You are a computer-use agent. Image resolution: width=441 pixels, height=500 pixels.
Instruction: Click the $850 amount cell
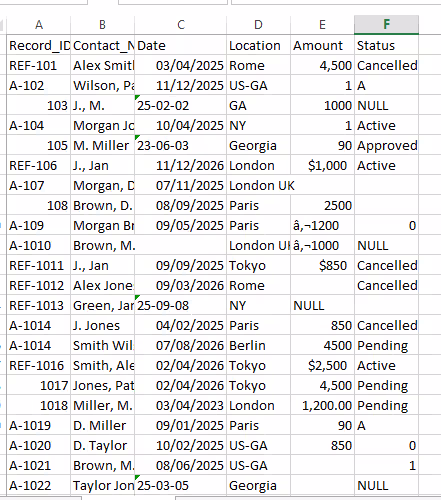tap(322, 265)
